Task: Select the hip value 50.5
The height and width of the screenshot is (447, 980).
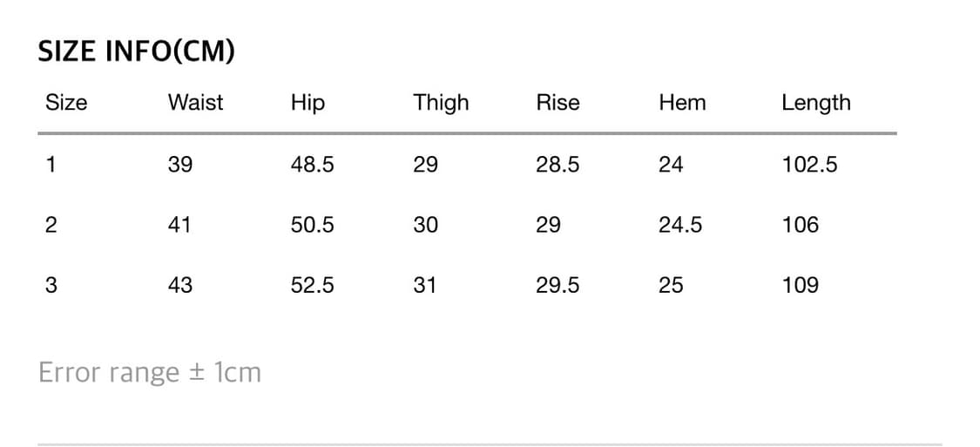Action: 312,225
